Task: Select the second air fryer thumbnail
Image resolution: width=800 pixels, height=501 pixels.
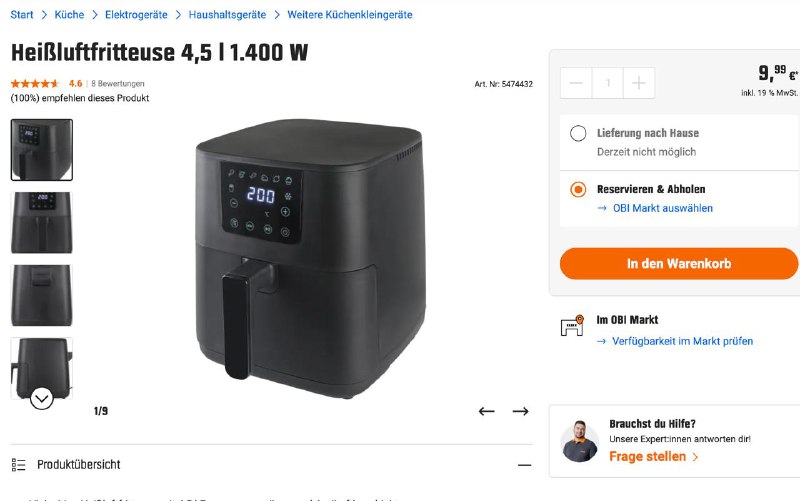Action: click(42, 222)
